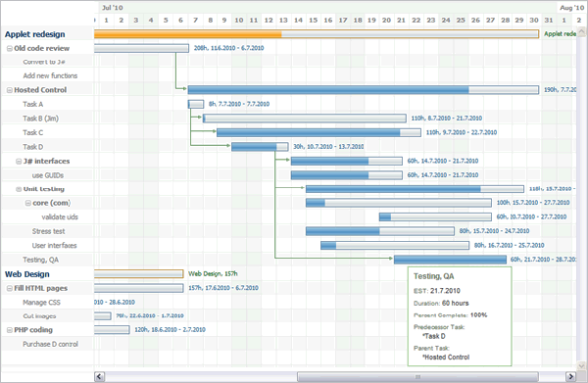Viewport: 588px width, 383px height.
Task: Click the Jul '10 month header
Action: tap(113, 8)
